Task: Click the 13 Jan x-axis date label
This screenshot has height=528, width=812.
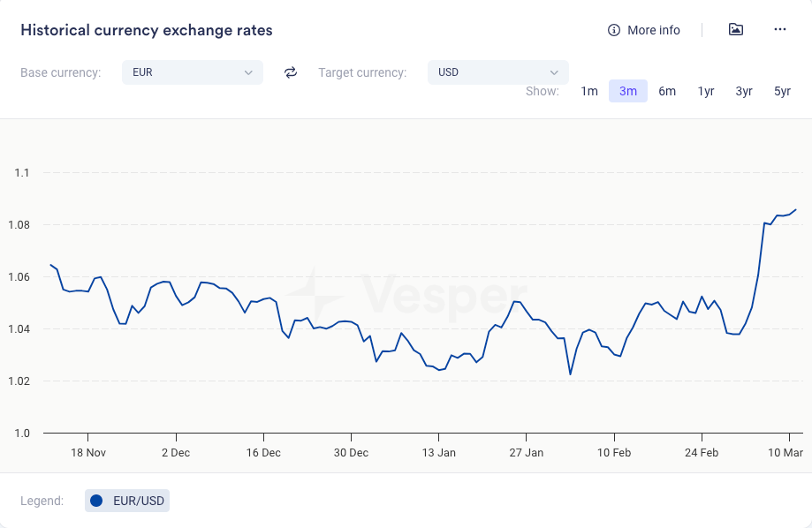Action: 438,453
